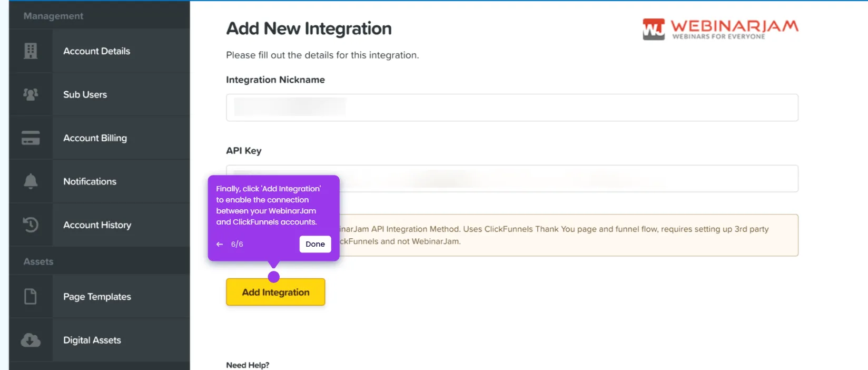868x370 pixels.
Task: Click the Sub Users people icon
Action: coord(31,94)
